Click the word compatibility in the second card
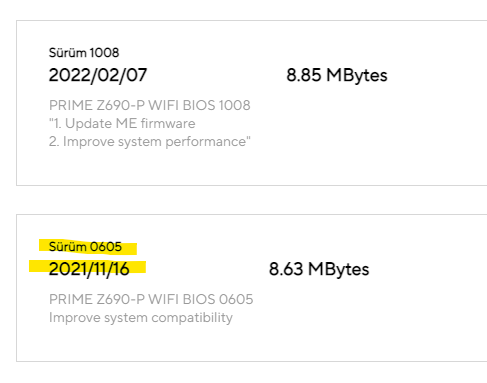Viewport: 487px width, 383px height. 192,318
